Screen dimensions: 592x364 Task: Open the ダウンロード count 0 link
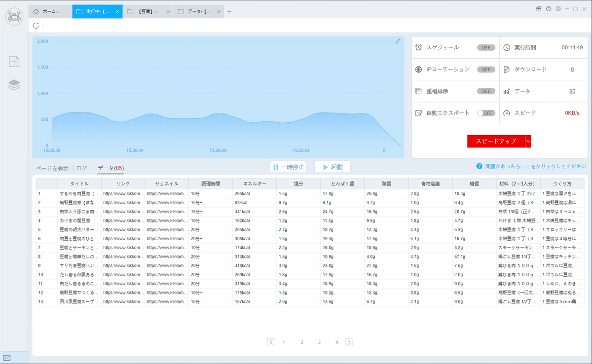click(572, 70)
